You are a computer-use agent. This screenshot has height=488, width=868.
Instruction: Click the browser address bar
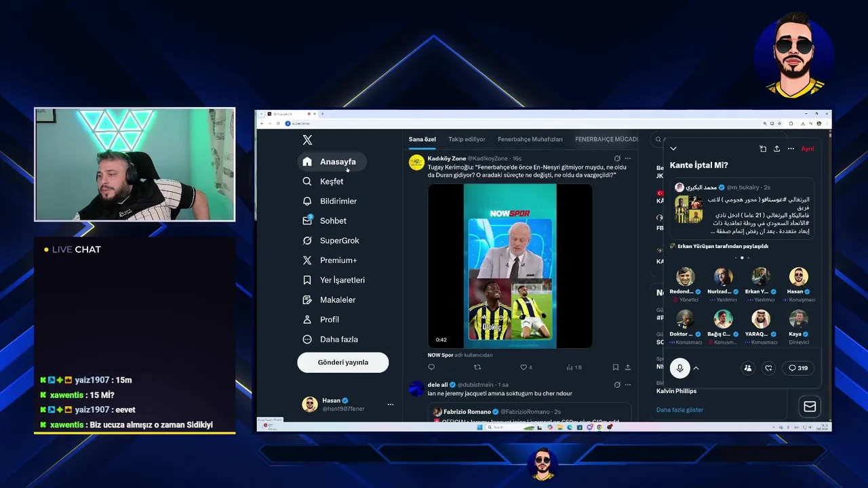point(522,123)
